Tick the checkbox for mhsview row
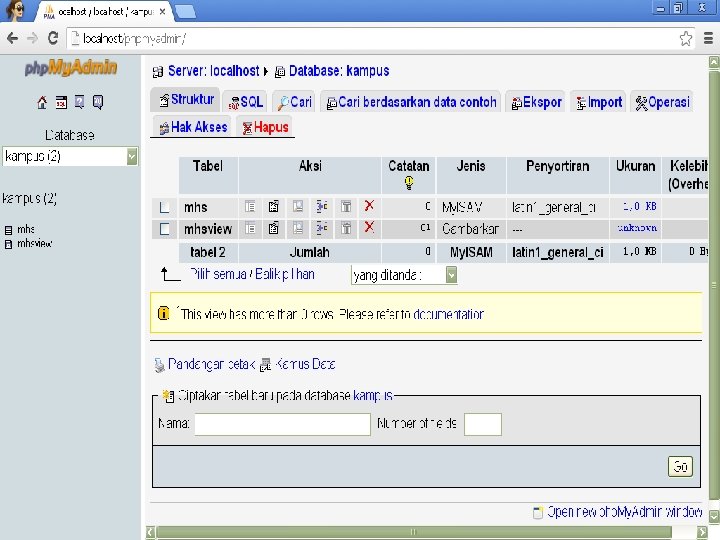The width and height of the screenshot is (720, 540). click(164, 228)
